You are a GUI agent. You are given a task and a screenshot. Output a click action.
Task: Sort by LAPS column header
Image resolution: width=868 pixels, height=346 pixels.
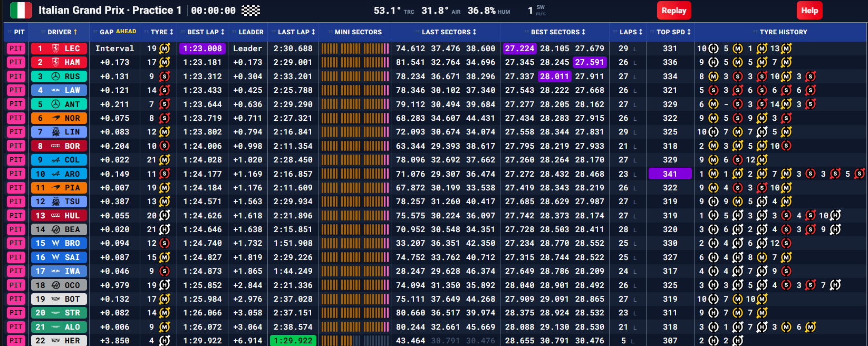pyautogui.click(x=631, y=32)
